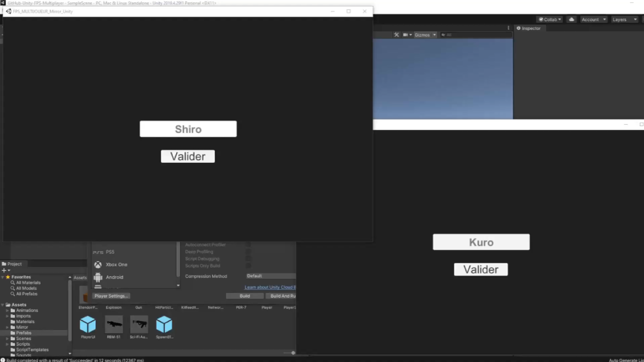Open the Collab dropdown
Viewport: 644px width, 362px height.
(550, 20)
